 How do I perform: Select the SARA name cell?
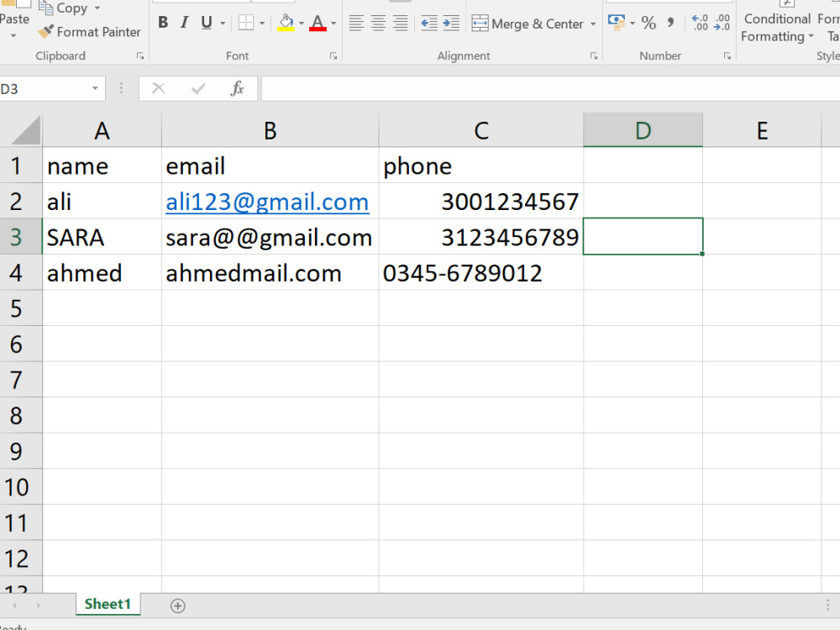pyautogui.click(x=102, y=237)
